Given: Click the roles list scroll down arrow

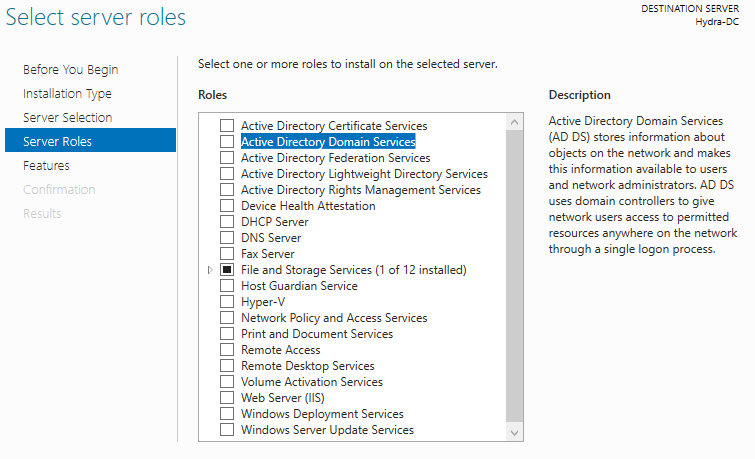Looking at the screenshot, I should click(514, 433).
